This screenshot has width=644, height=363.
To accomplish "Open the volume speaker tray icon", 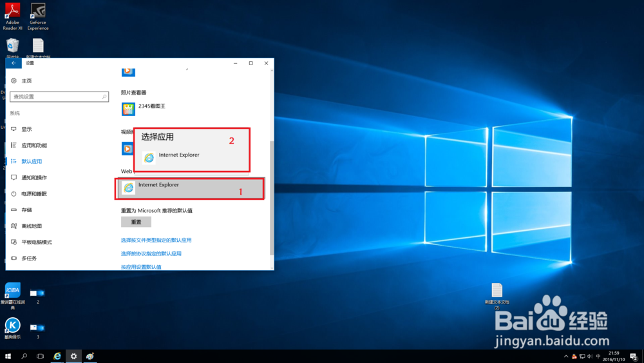I will 590,357.
